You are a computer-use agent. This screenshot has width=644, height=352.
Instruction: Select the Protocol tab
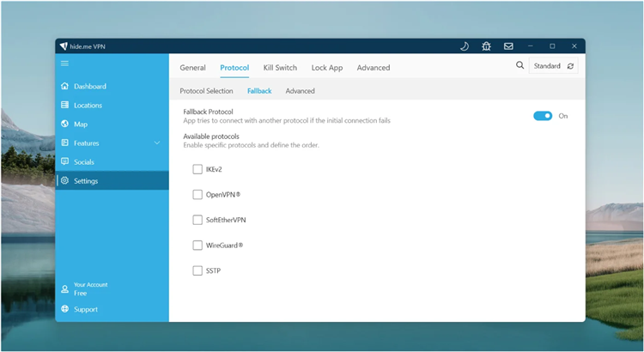pos(234,68)
